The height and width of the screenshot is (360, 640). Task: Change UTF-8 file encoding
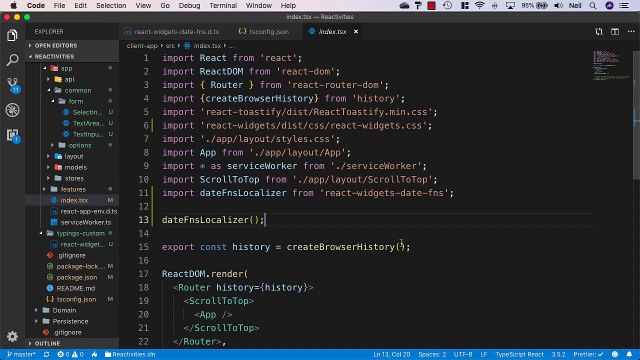pos(463,354)
